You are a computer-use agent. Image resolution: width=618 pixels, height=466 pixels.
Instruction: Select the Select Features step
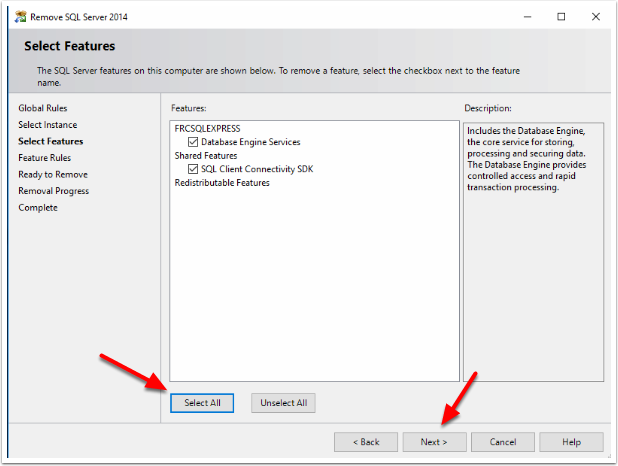[x=51, y=141]
